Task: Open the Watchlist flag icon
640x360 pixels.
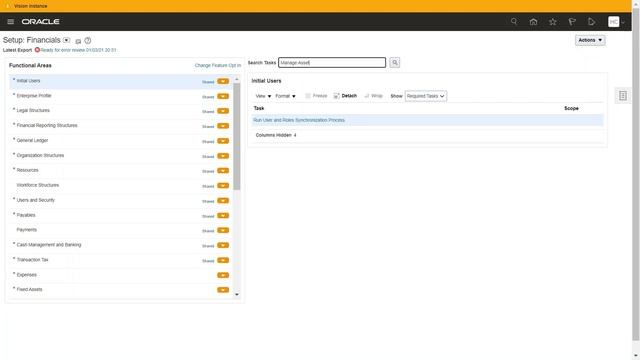Action: tap(572, 22)
